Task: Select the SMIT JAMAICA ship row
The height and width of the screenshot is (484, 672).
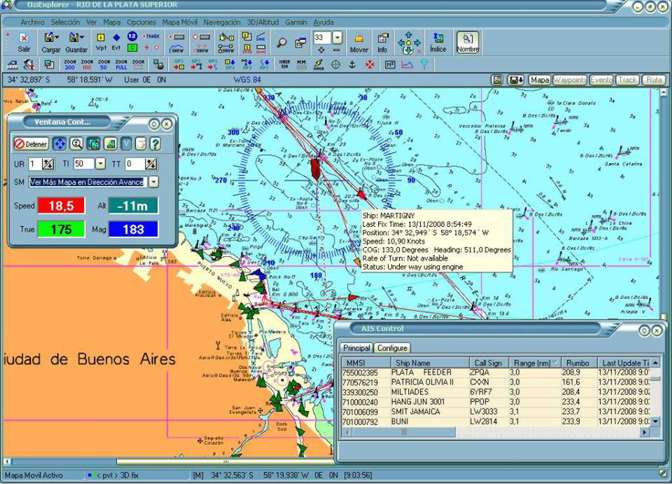Action: pyautogui.click(x=496, y=412)
